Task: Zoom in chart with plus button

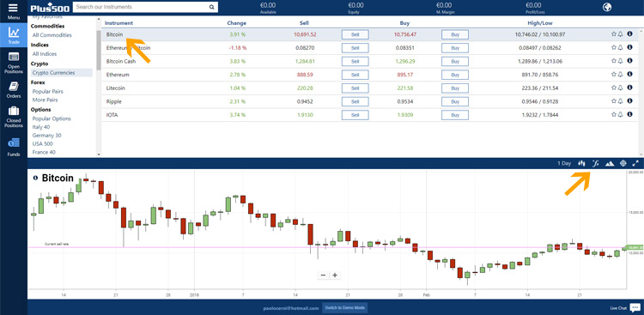Action: tap(335, 276)
